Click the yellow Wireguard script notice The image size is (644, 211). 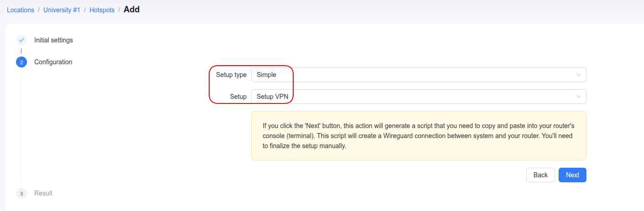point(419,136)
